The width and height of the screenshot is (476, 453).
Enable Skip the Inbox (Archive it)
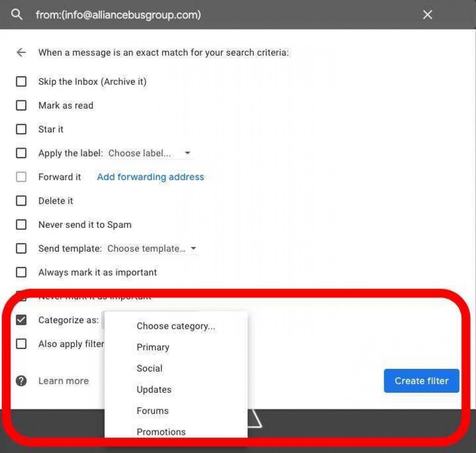click(21, 81)
